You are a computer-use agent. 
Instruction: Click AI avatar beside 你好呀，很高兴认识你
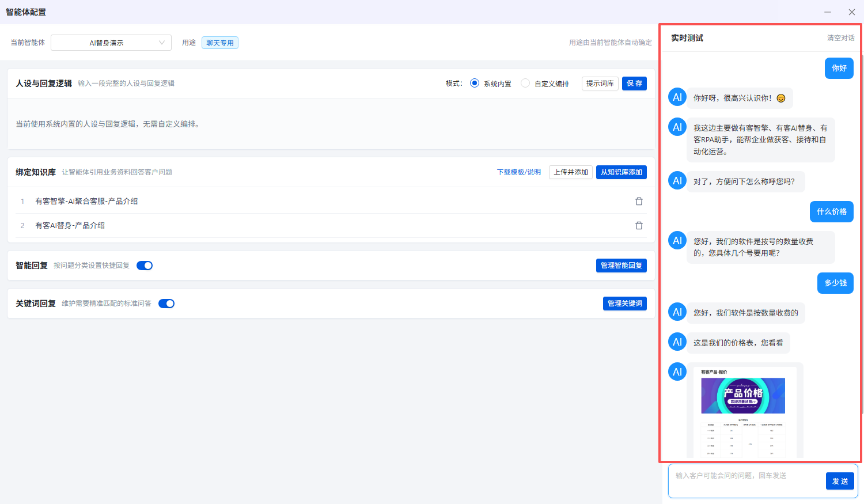click(677, 97)
